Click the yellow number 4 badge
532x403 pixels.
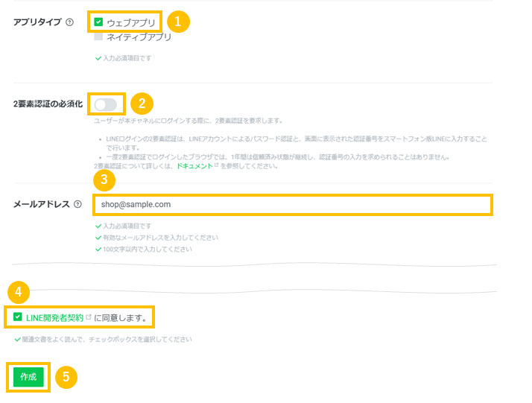(17, 291)
